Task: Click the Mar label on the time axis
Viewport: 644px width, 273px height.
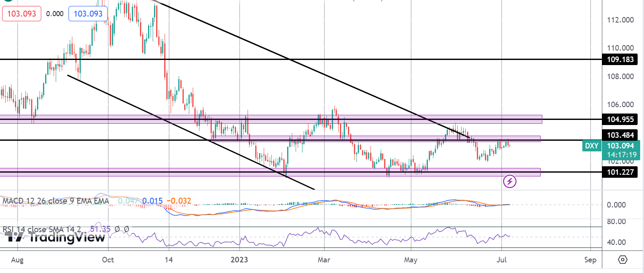Action: pyautogui.click(x=324, y=259)
